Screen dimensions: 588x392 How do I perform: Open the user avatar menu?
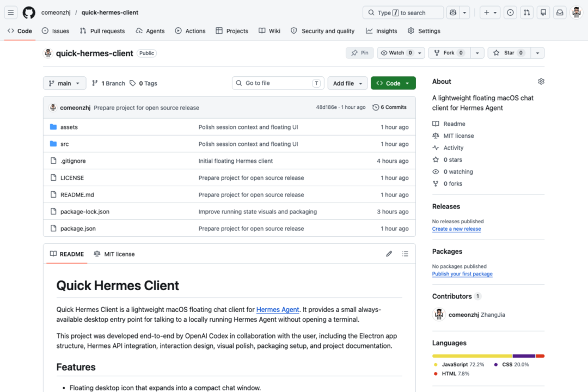click(x=577, y=13)
